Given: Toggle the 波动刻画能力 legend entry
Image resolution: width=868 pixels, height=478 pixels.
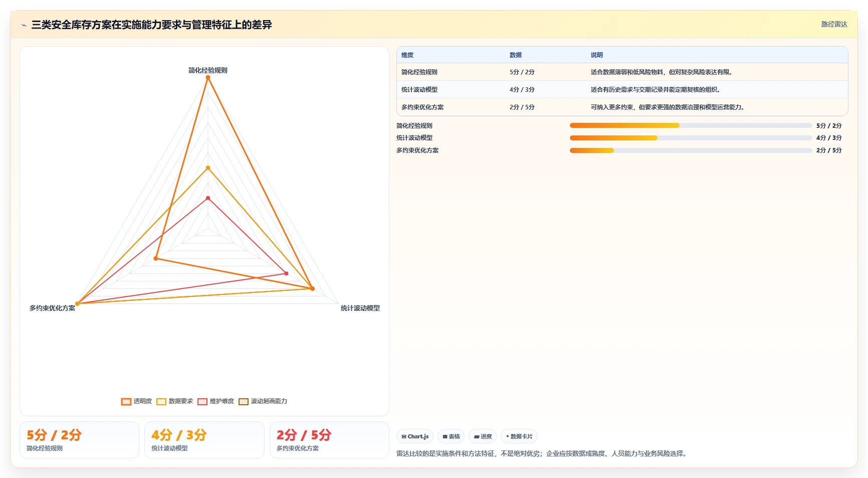Looking at the screenshot, I should point(263,401).
